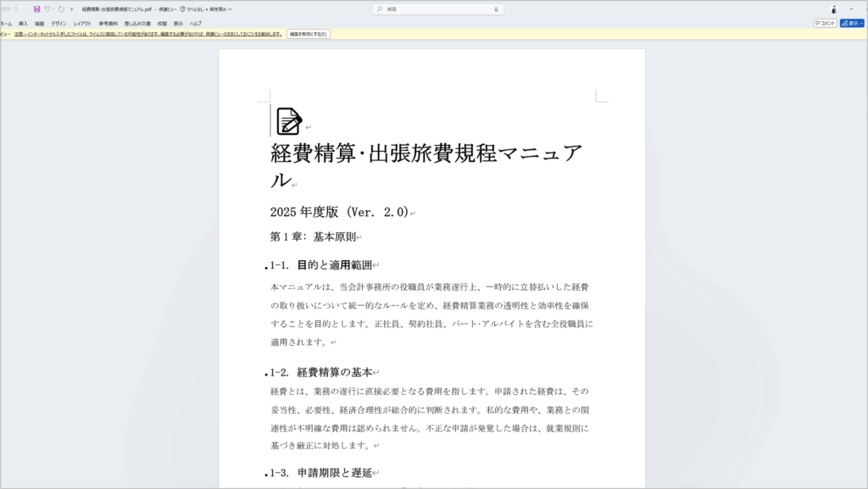868x489 pixels.
Task: Open the 校閲 ribbon tab
Action: tap(162, 24)
